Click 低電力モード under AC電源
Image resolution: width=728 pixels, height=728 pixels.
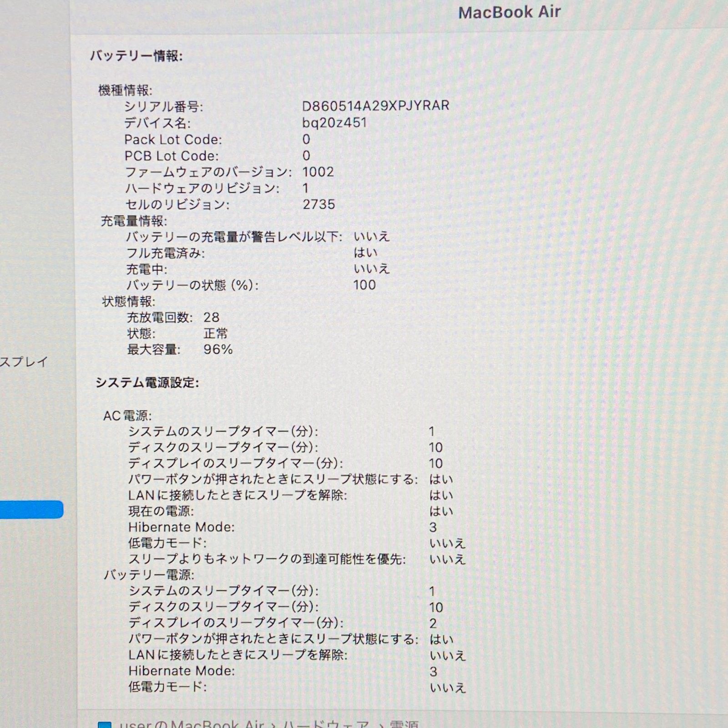coord(167,543)
